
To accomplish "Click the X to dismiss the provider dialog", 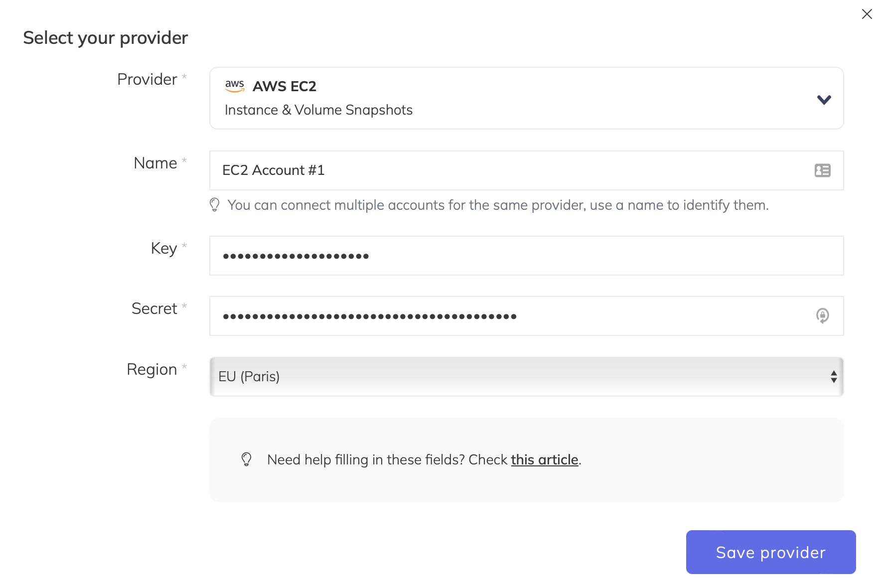I will click(866, 14).
